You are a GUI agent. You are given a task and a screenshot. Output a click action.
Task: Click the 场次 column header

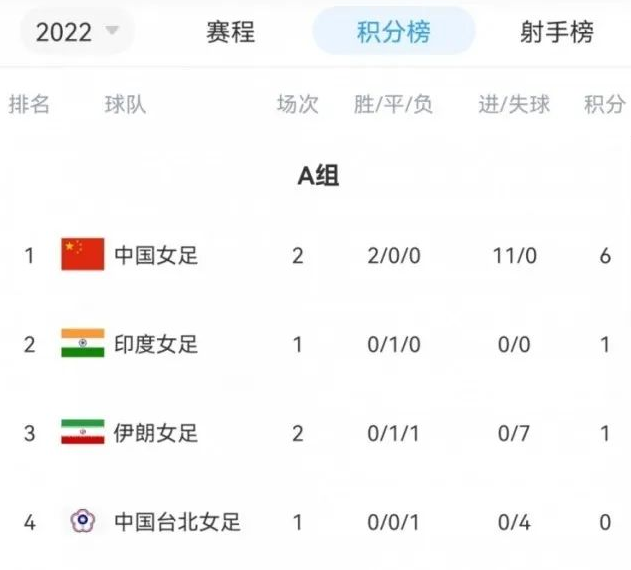pyautogui.click(x=298, y=105)
